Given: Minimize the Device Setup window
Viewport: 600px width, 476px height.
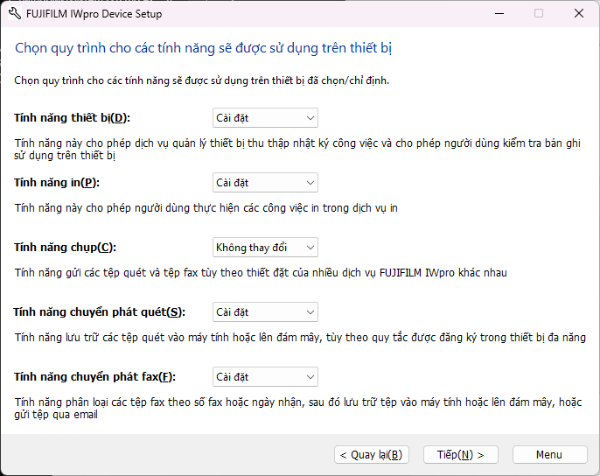Looking at the screenshot, I should [499, 13].
